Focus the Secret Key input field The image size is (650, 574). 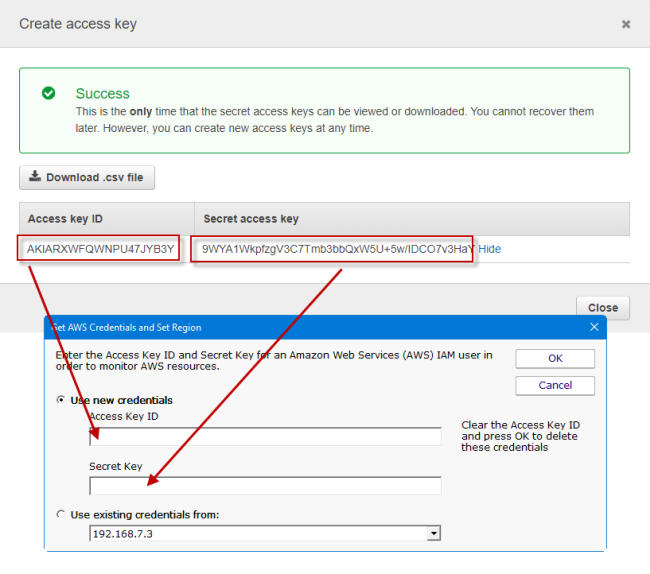(265, 486)
